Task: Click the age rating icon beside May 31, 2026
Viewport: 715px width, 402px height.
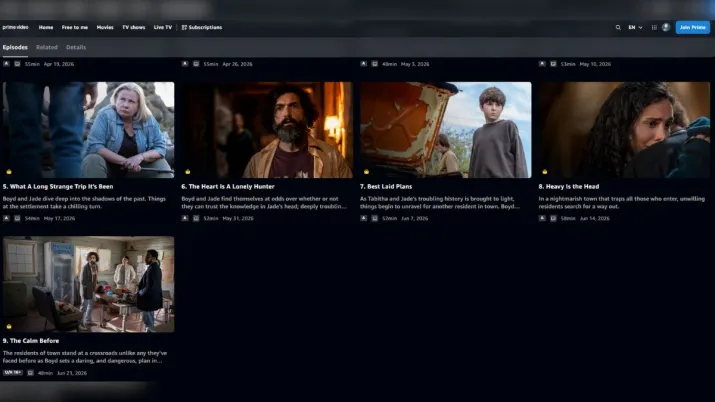Action: [x=185, y=218]
